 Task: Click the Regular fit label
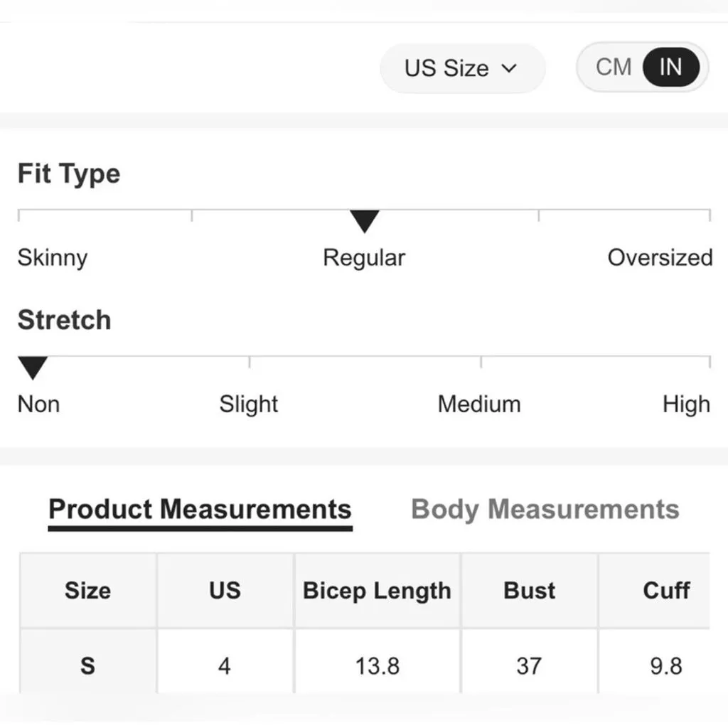(364, 257)
